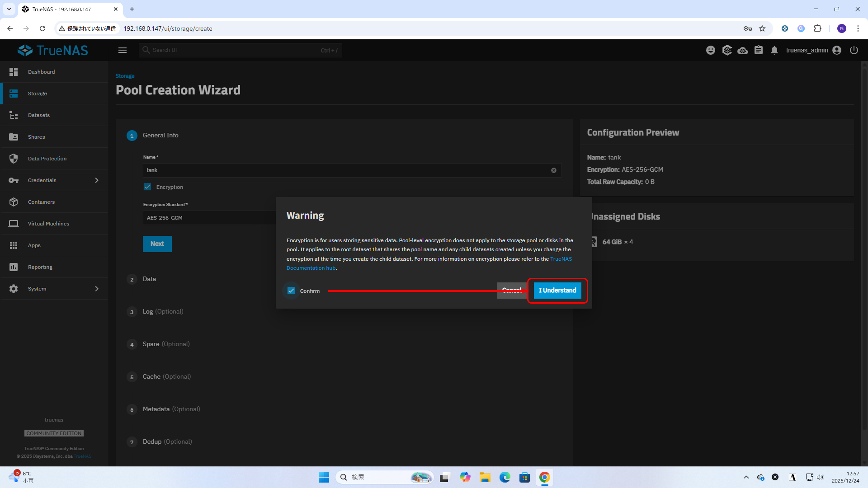Open the TrueNAS Documentation hub link
The image size is (868, 488).
pyautogui.click(x=311, y=268)
